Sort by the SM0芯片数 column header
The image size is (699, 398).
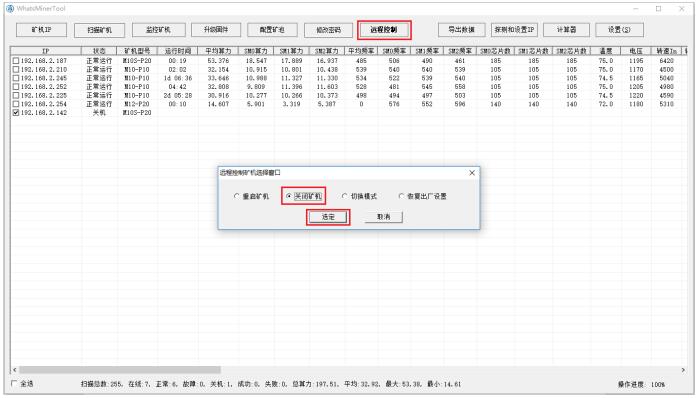tap(496, 51)
